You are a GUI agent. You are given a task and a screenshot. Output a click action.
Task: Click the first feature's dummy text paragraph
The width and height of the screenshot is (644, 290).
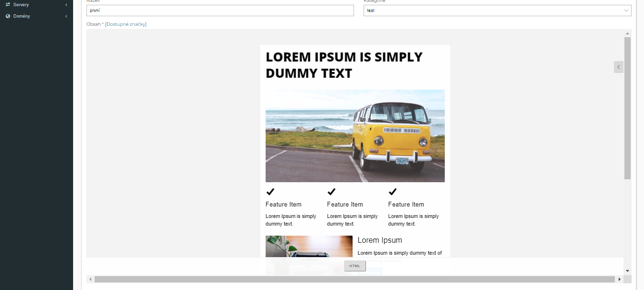(x=291, y=220)
